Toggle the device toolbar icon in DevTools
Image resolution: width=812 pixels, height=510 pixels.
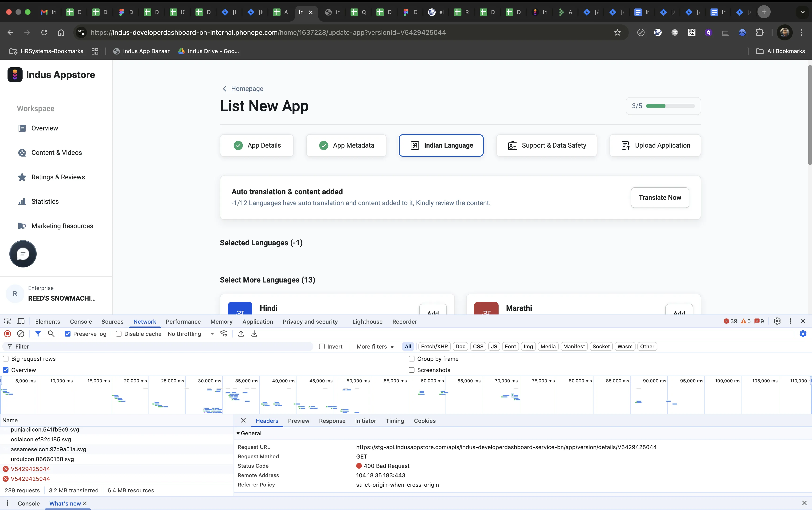click(21, 322)
